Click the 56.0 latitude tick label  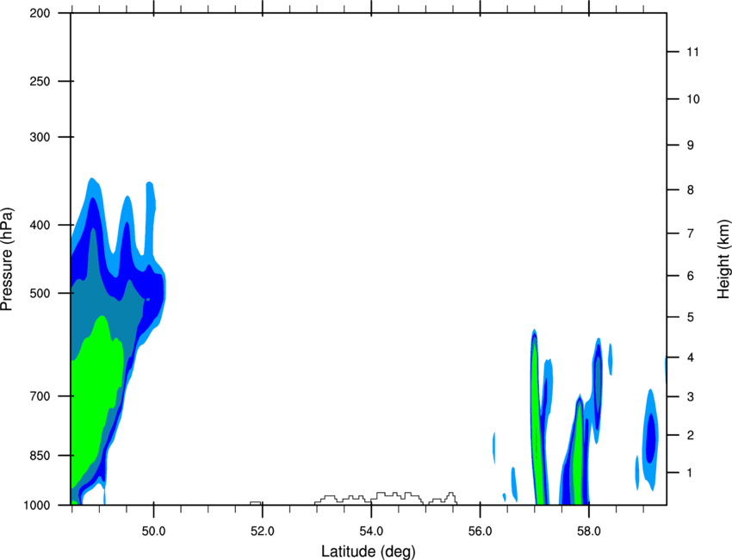(x=480, y=532)
